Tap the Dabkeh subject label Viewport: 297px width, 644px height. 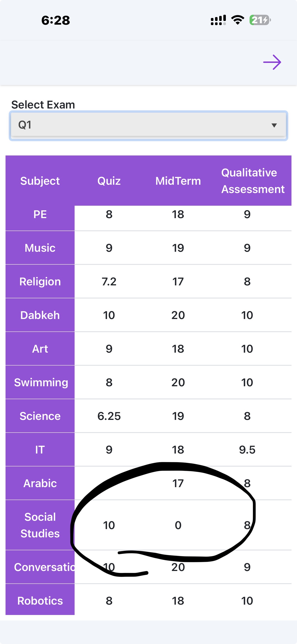pyautogui.click(x=40, y=315)
